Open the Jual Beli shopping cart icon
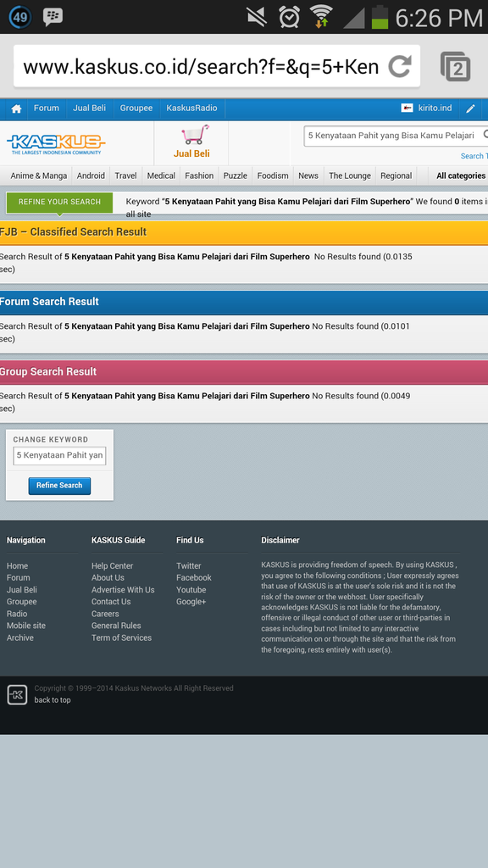Viewport: 488px width, 868px height. click(195, 135)
